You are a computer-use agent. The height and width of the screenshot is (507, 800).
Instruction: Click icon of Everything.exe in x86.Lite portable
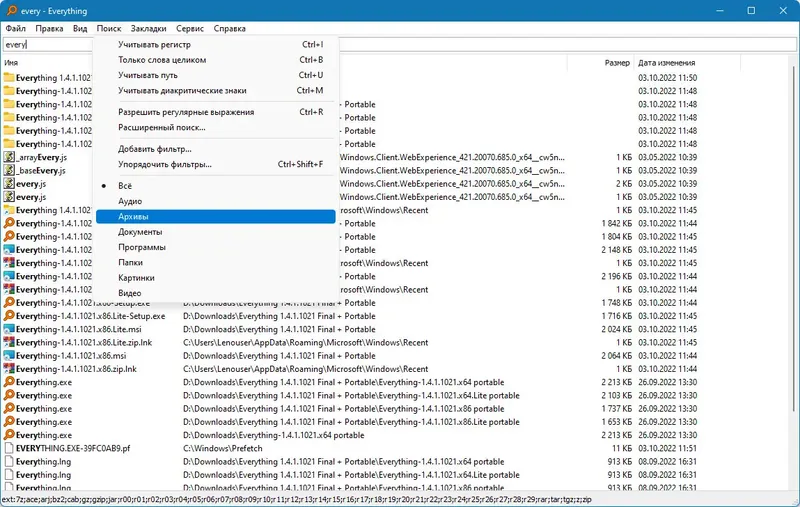9,422
